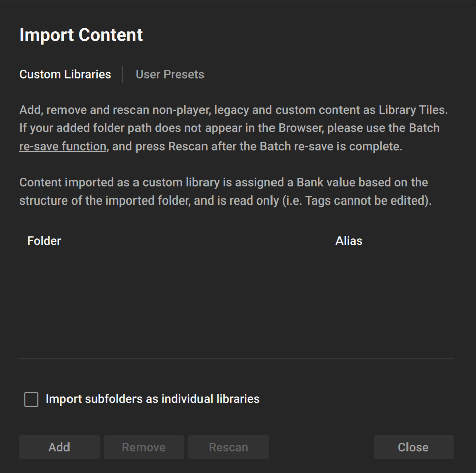Follow the underlined "re-save function" link text

click(63, 147)
